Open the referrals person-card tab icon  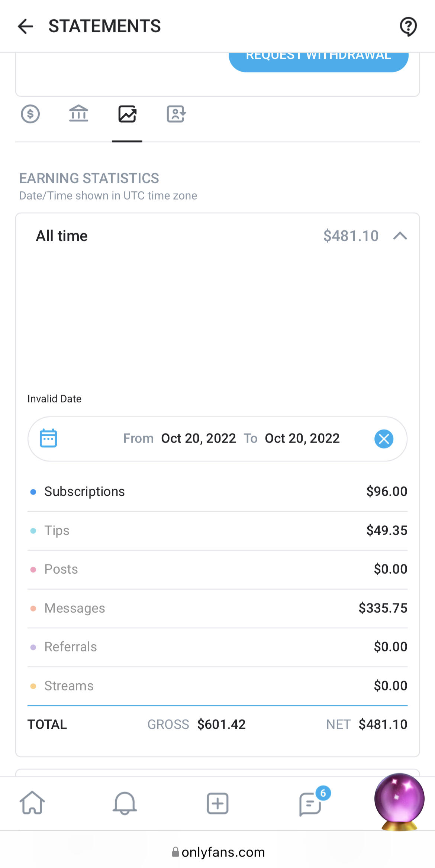pyautogui.click(x=176, y=114)
